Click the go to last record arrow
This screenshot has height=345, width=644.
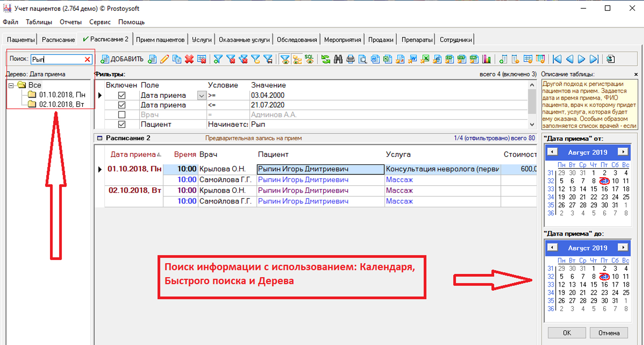594,59
